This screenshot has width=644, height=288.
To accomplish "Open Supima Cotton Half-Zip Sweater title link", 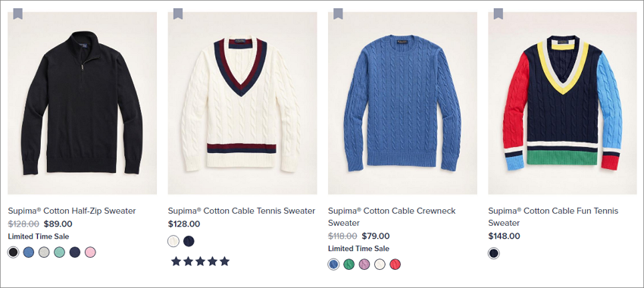I will [72, 211].
